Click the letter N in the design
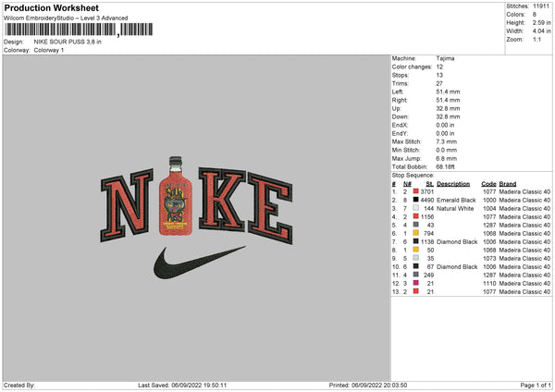 pyautogui.click(x=127, y=205)
